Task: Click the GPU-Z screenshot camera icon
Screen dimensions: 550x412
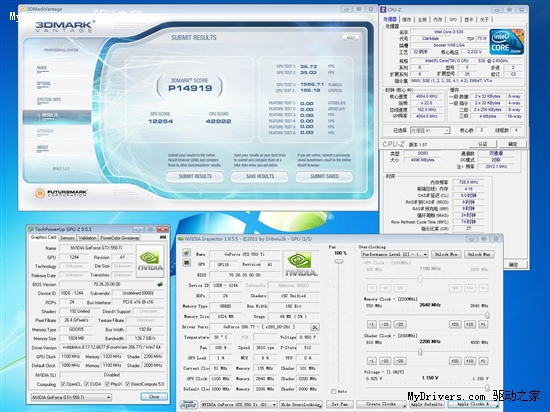Action: click(x=163, y=237)
